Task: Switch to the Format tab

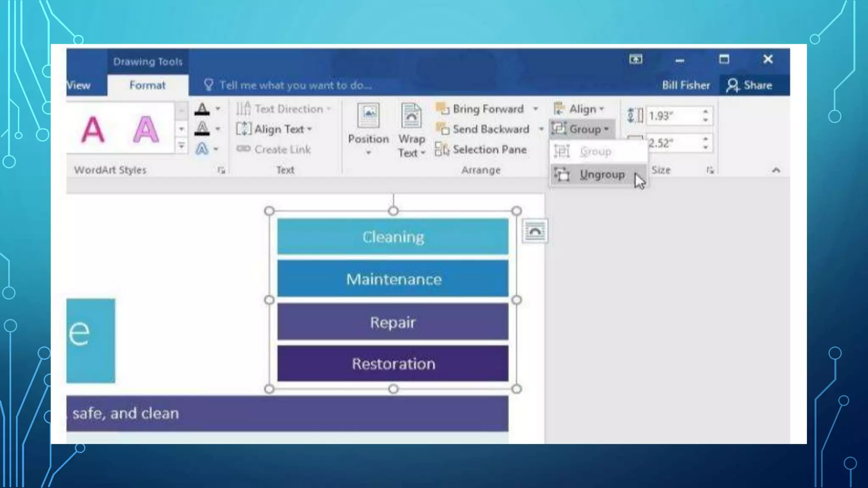Action: pyautogui.click(x=147, y=85)
